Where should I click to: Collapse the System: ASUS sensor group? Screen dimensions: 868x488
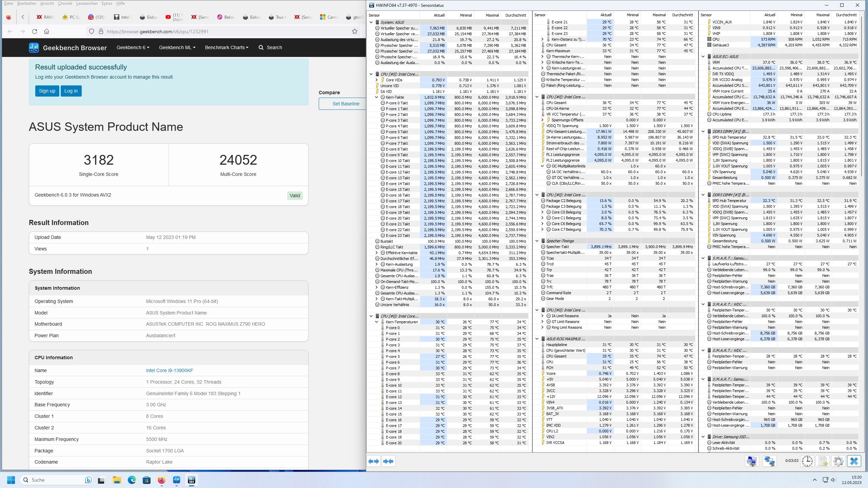click(371, 22)
